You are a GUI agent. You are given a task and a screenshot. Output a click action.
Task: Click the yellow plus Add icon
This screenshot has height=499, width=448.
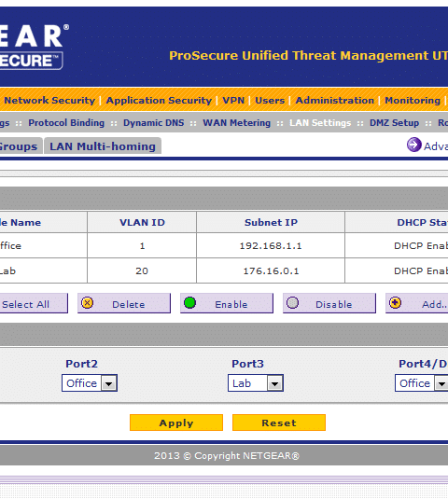(395, 302)
